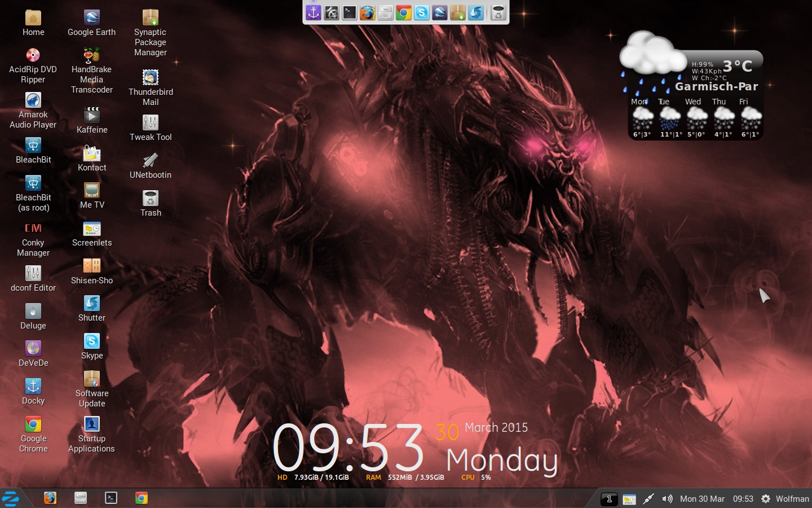Viewport: 812px width, 508px height.
Task: Open Screenlets desktop shortcut
Action: (92, 233)
